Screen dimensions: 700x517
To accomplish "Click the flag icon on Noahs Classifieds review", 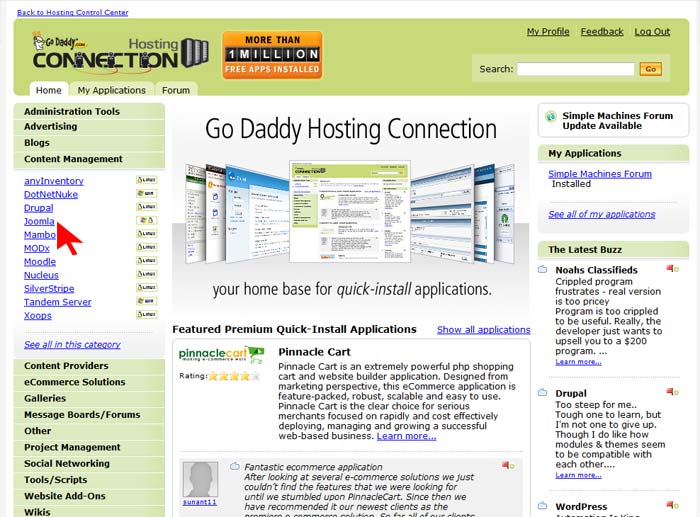I will [x=672, y=268].
